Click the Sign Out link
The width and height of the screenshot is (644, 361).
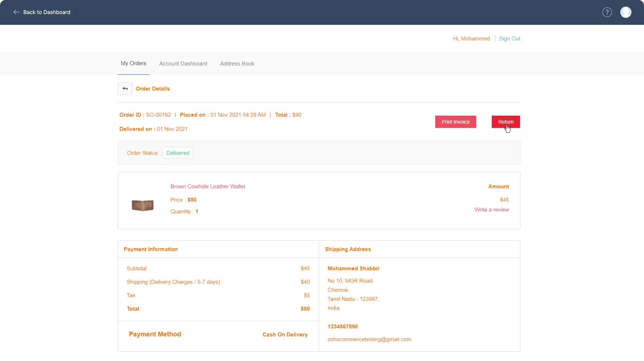509,39
